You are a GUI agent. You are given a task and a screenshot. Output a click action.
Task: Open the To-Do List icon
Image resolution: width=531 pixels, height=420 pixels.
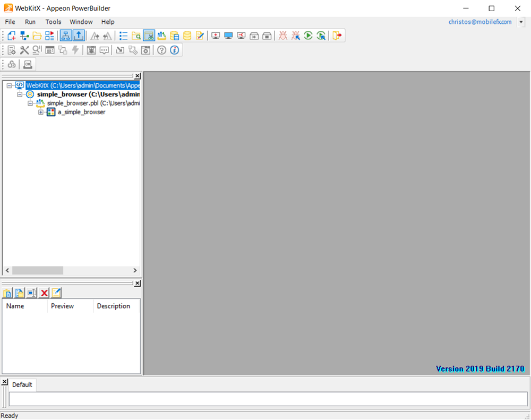123,36
